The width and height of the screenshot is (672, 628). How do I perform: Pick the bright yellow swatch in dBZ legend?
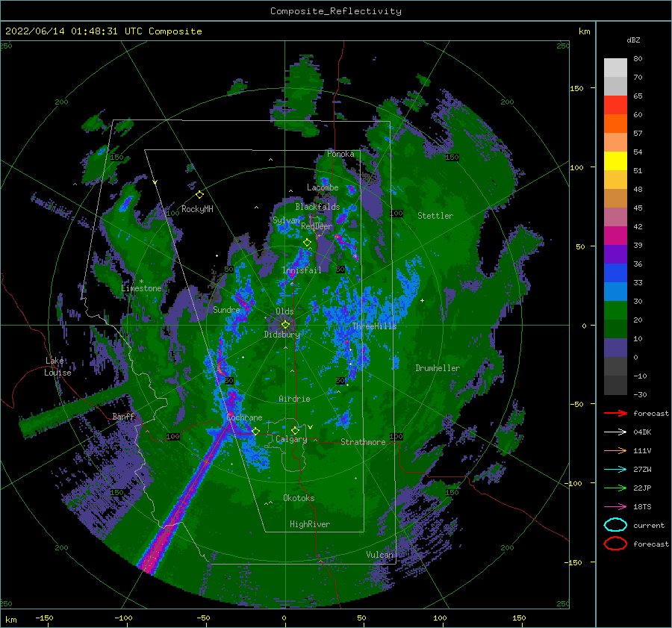(615, 161)
